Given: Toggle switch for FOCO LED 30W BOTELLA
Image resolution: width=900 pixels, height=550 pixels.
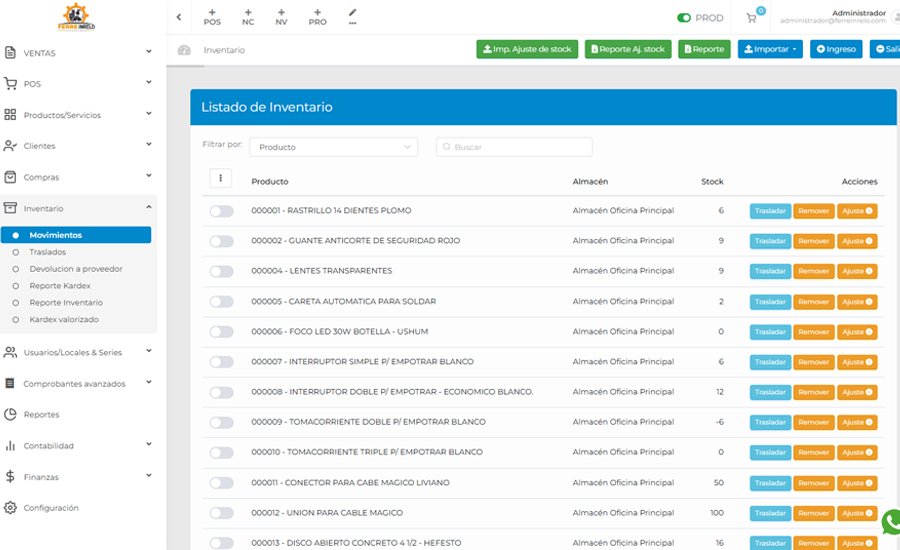Looking at the screenshot, I should point(222,332).
